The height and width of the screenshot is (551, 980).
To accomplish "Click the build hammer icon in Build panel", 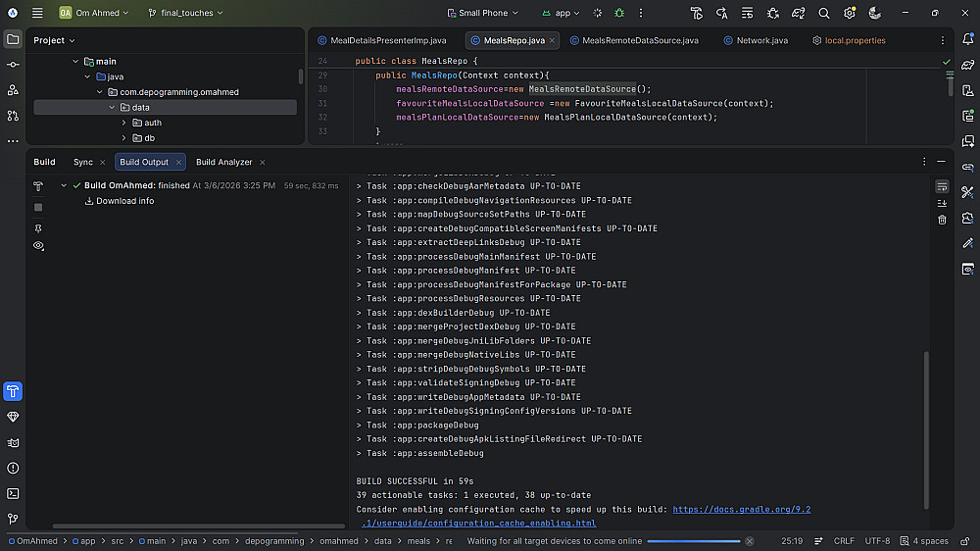I will [38, 185].
